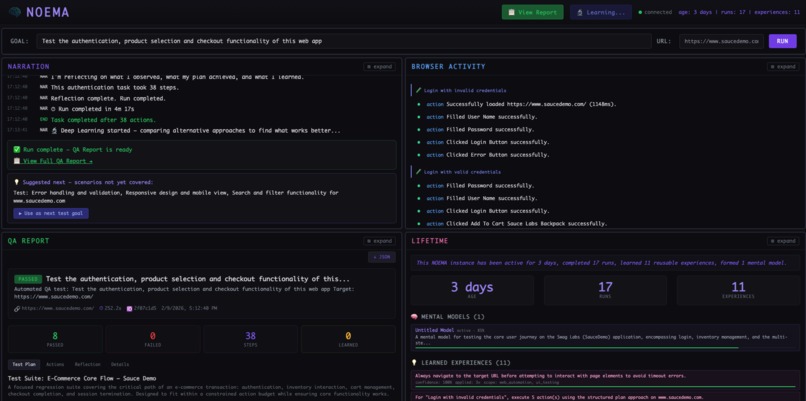Viewport: 806px width, 401px height.
Task: Click the 38 STEPS stat card
Action: tap(250, 339)
